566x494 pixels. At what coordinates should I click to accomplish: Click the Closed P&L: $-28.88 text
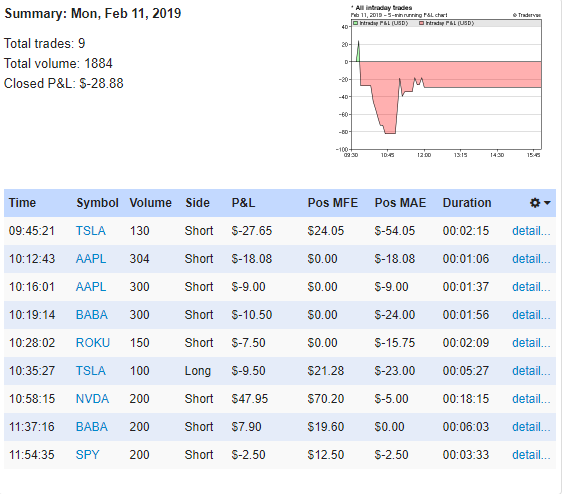[x=64, y=84]
